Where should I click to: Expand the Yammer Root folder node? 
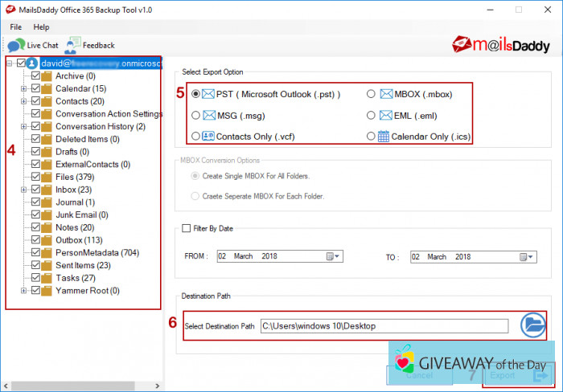pos(24,291)
